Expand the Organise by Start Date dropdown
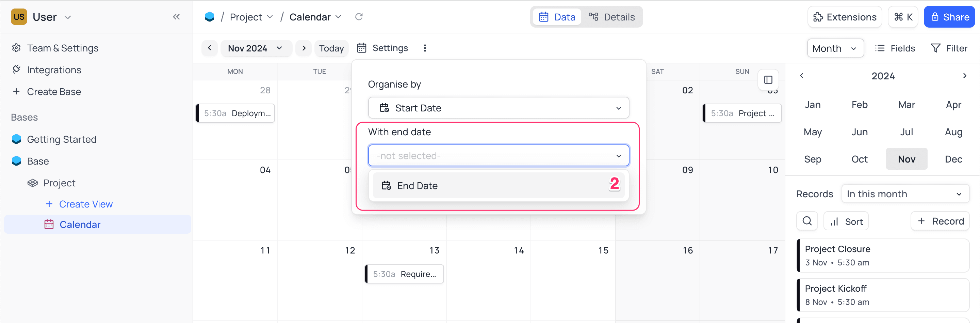980x323 pixels. 499,108
